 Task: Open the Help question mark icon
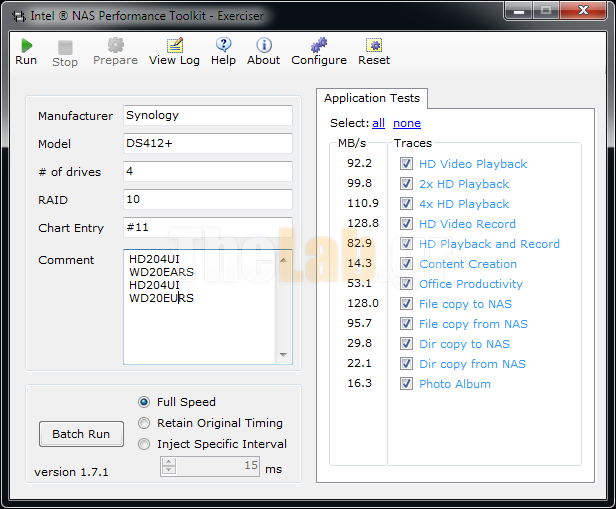pyautogui.click(x=224, y=45)
